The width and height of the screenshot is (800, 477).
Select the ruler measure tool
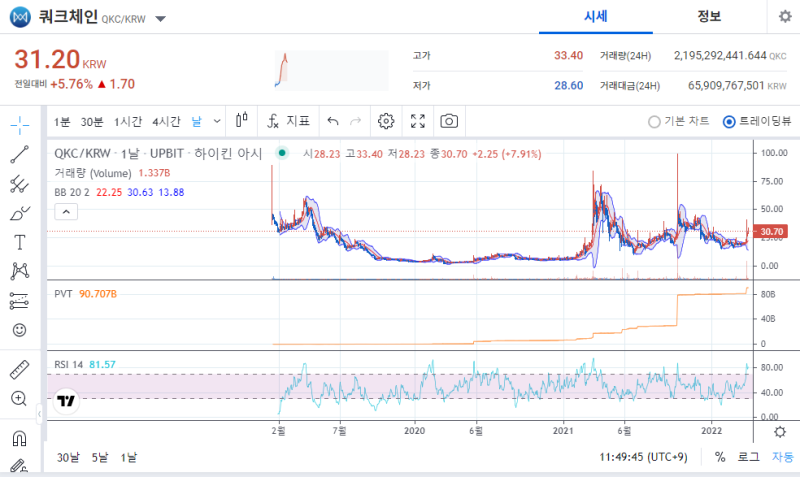[x=19, y=369]
